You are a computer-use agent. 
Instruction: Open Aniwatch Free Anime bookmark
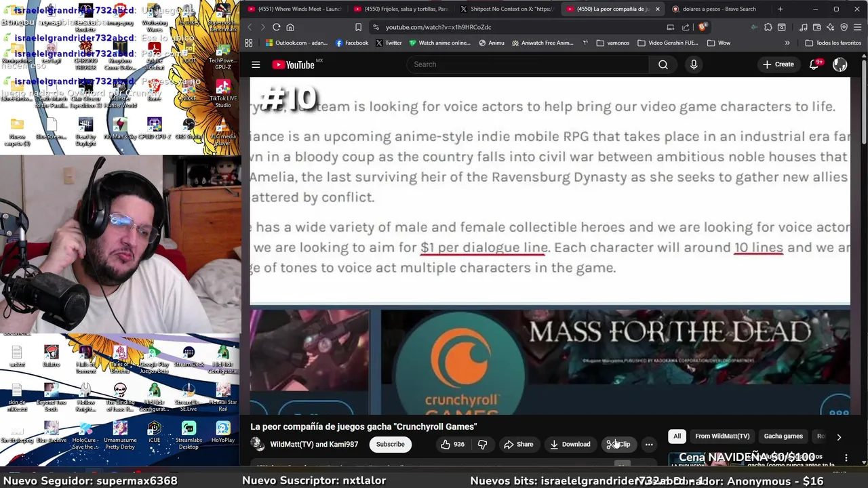coord(543,43)
